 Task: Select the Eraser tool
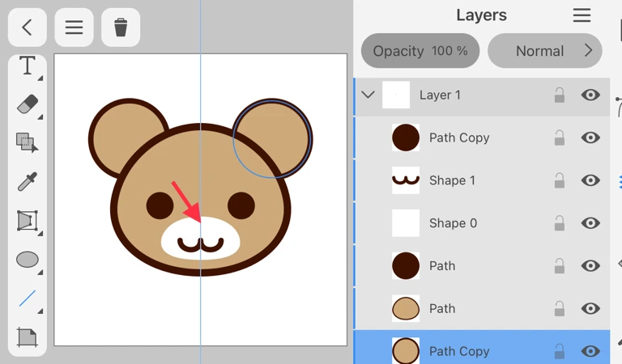click(x=27, y=104)
